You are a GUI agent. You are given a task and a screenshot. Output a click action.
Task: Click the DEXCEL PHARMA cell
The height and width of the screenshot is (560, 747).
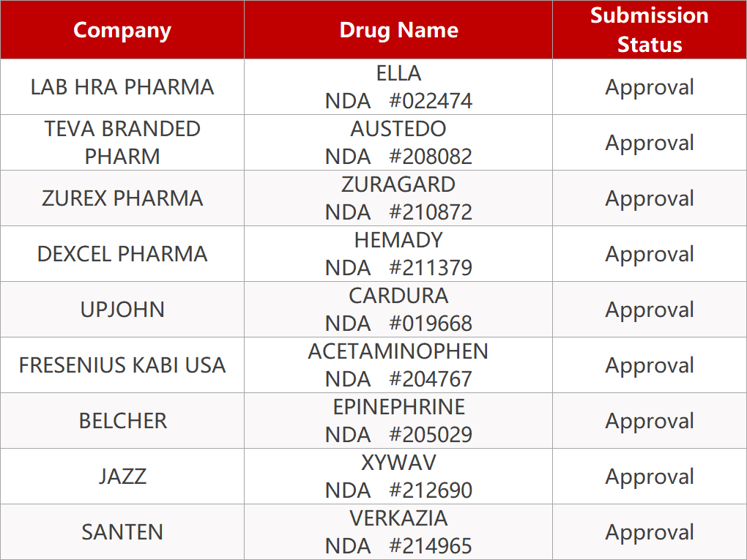[122, 254]
